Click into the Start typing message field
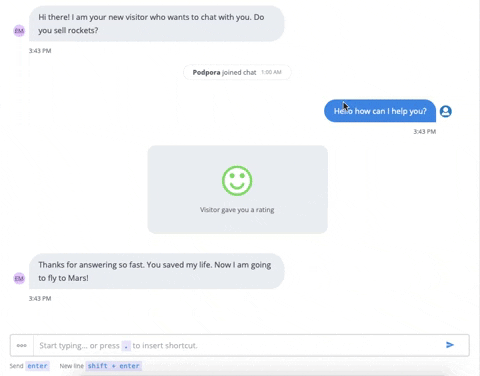 [x=238, y=345]
